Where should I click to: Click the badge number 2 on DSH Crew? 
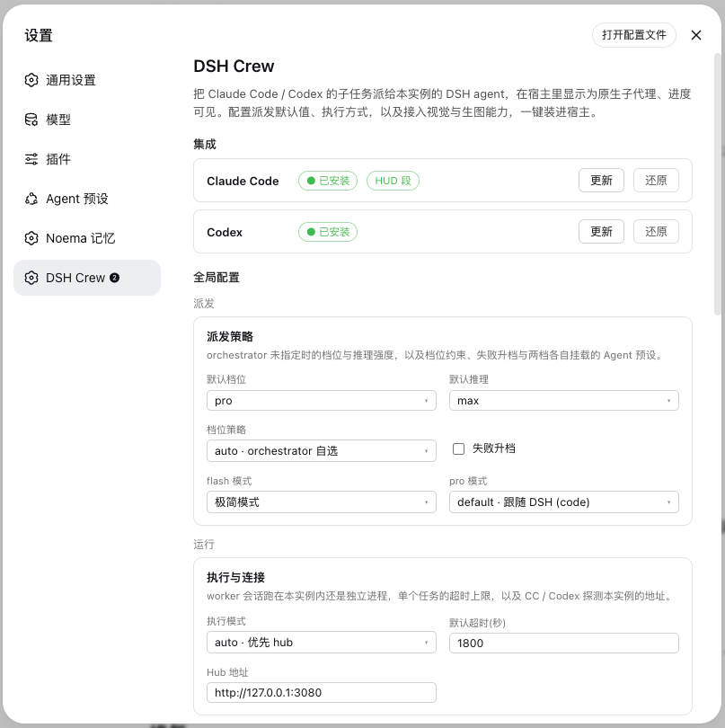(115, 278)
